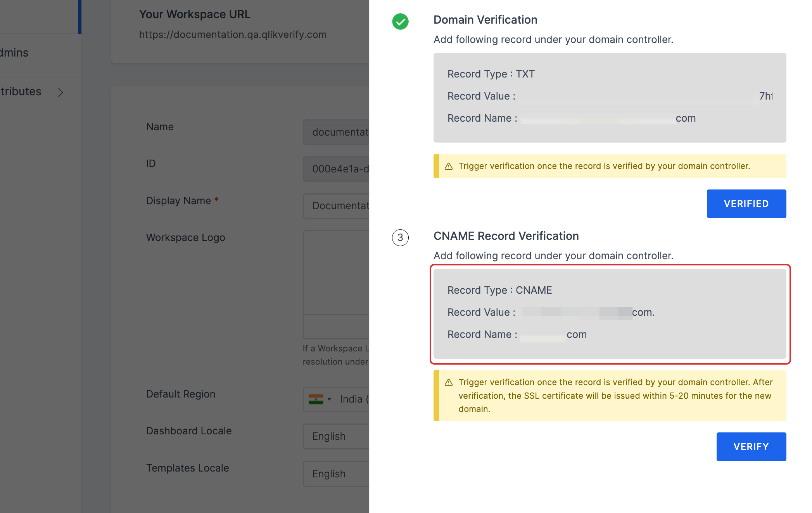Open the Dashboard Locale English dropdown

click(336, 436)
